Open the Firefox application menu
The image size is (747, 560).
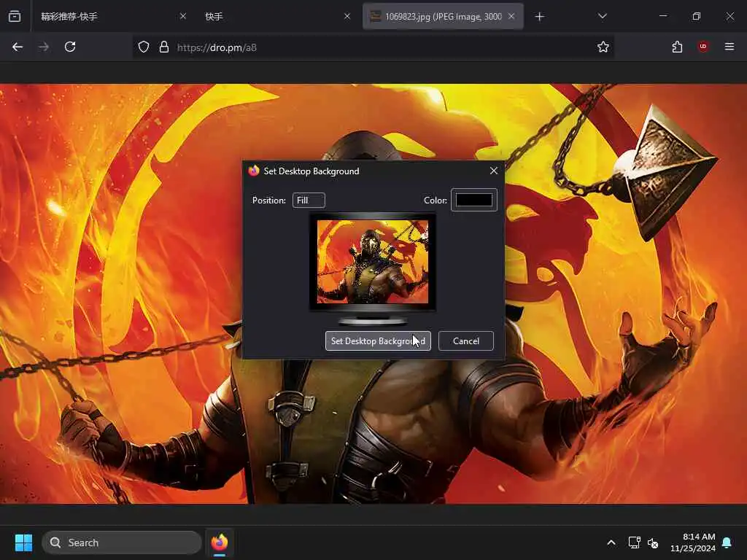click(729, 47)
